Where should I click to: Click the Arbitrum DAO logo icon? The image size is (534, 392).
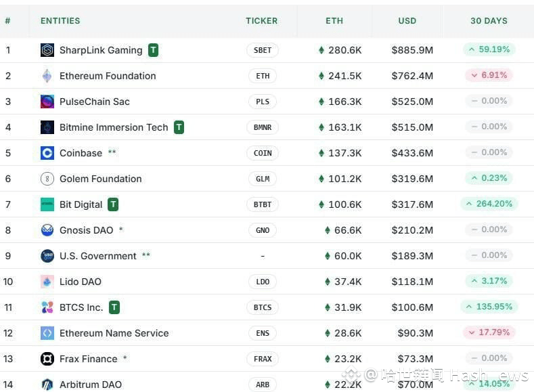click(x=47, y=385)
